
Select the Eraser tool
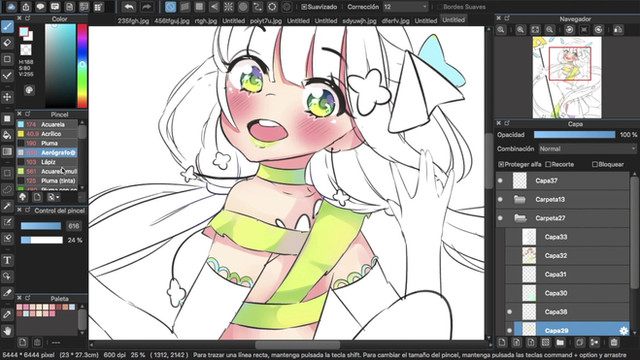click(x=7, y=43)
